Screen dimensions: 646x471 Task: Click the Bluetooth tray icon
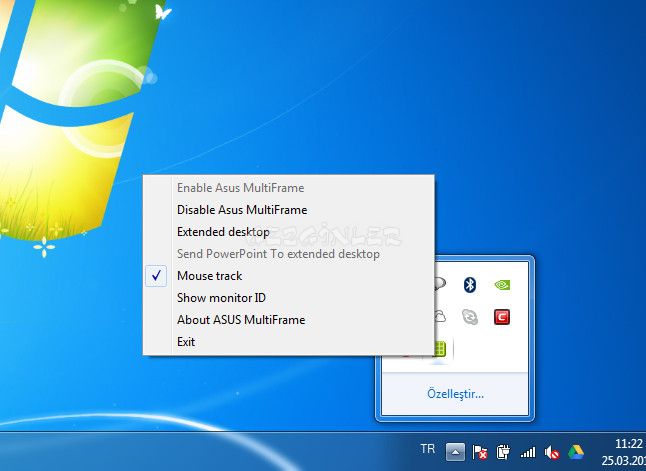click(x=470, y=284)
